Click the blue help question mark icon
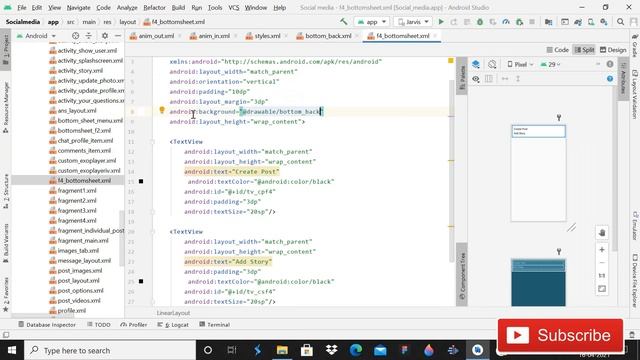The image size is (640, 360). pos(610,79)
